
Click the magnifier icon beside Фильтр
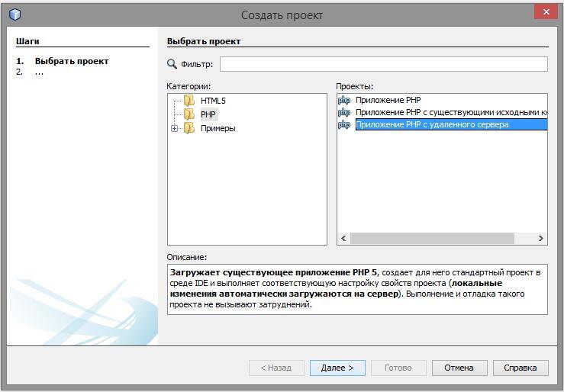point(172,64)
